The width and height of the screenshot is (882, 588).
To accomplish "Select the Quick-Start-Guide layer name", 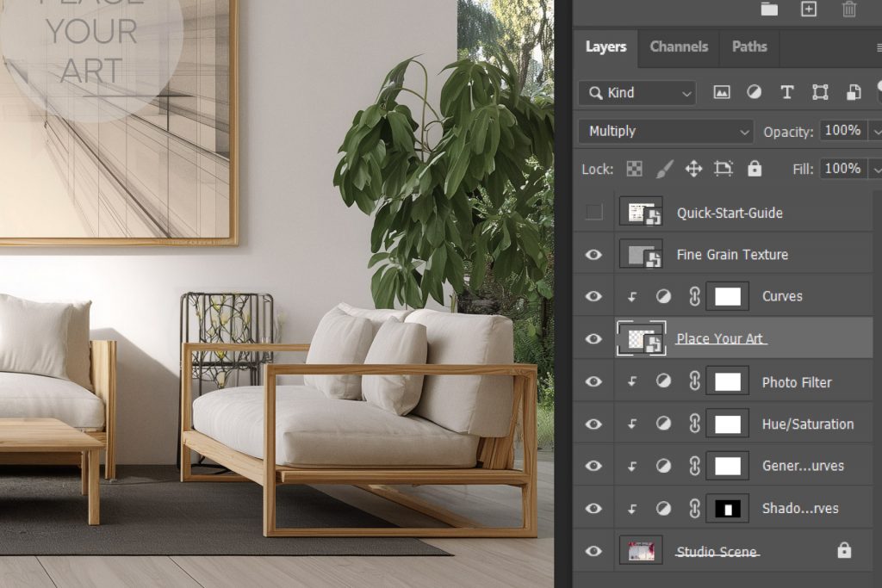I will click(730, 213).
